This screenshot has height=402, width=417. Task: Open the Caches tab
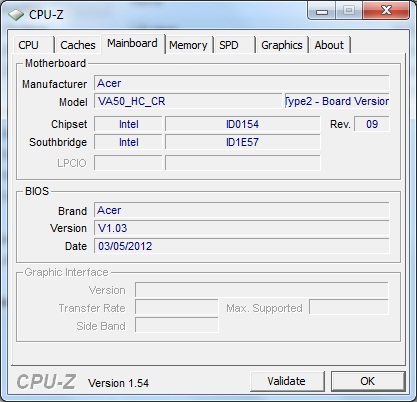pyautogui.click(x=78, y=45)
